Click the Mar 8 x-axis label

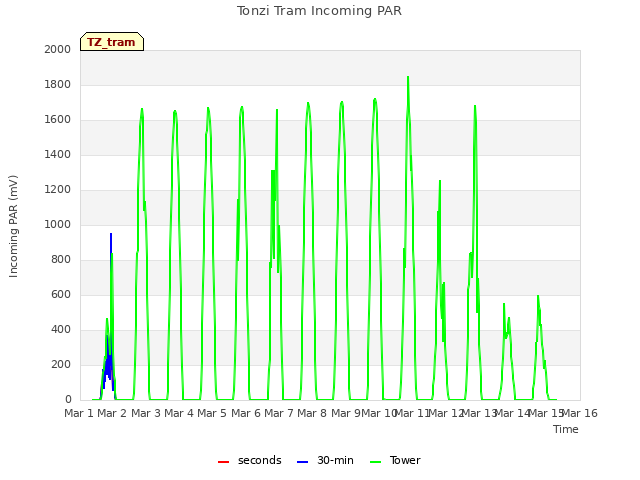pyautogui.click(x=312, y=413)
